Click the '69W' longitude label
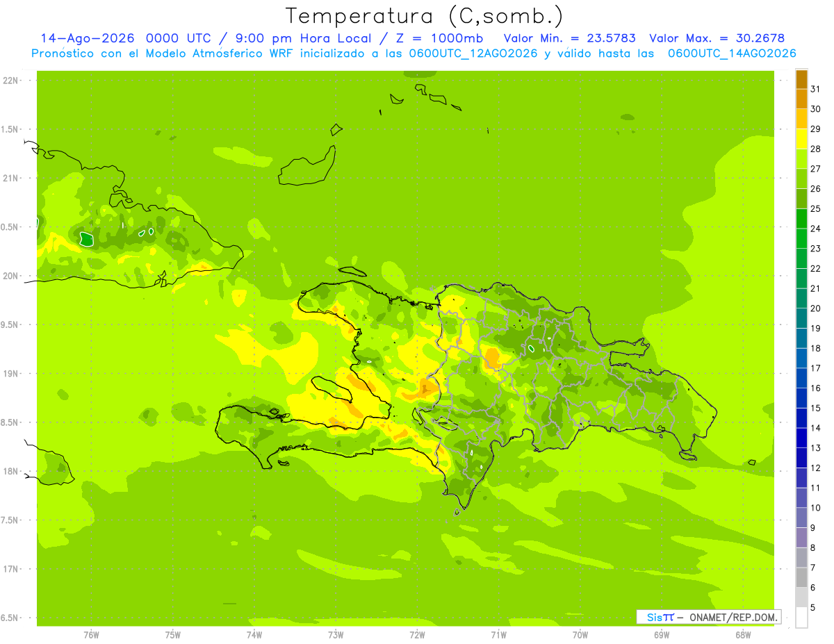 (x=662, y=635)
